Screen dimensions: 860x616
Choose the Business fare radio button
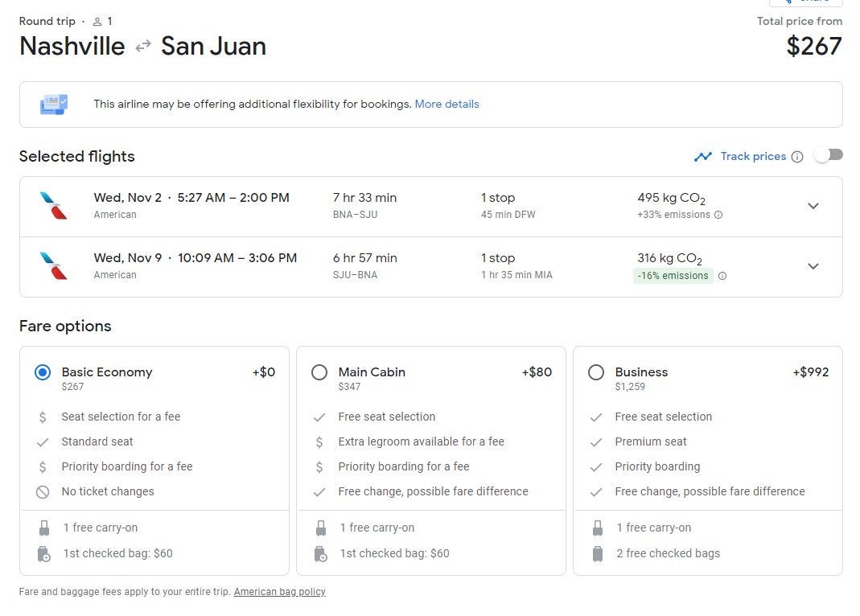click(596, 372)
